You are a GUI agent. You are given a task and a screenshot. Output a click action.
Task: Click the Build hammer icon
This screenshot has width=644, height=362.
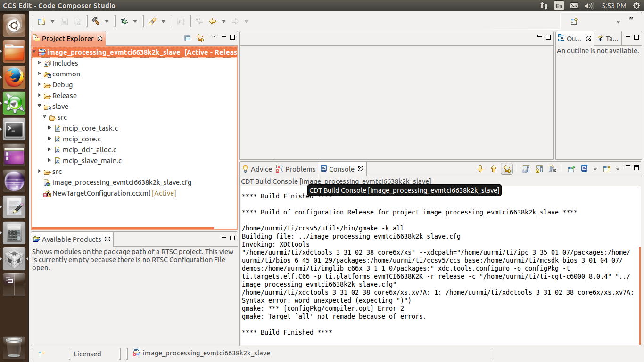96,21
